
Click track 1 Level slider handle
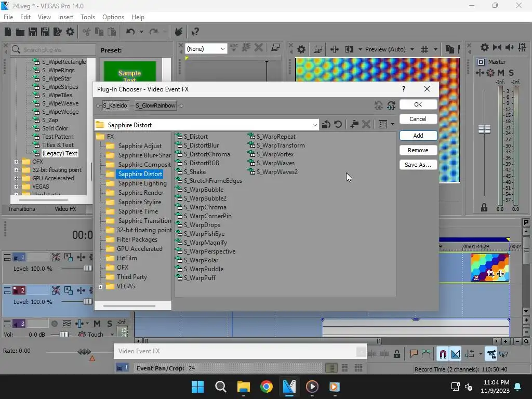(x=87, y=269)
